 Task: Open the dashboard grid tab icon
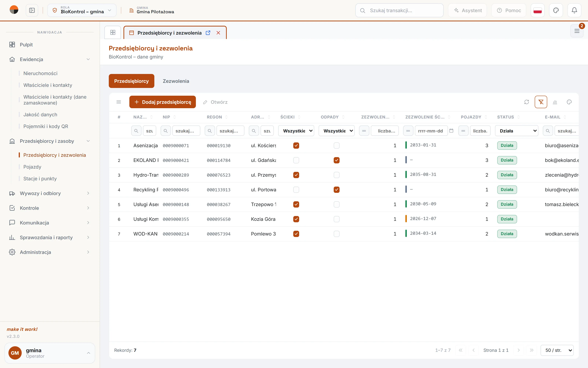(x=113, y=32)
